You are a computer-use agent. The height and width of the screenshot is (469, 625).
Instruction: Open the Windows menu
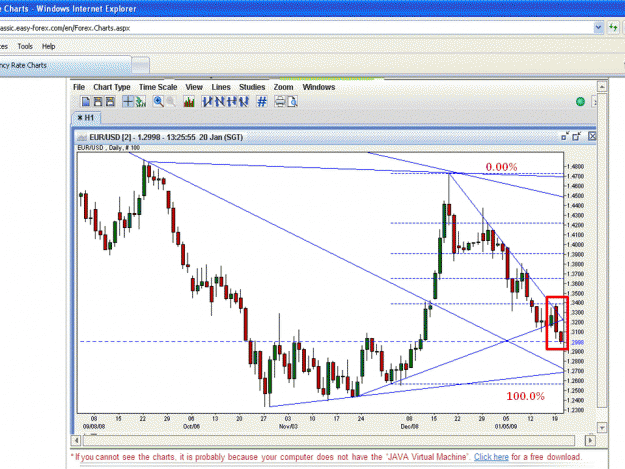click(318, 87)
